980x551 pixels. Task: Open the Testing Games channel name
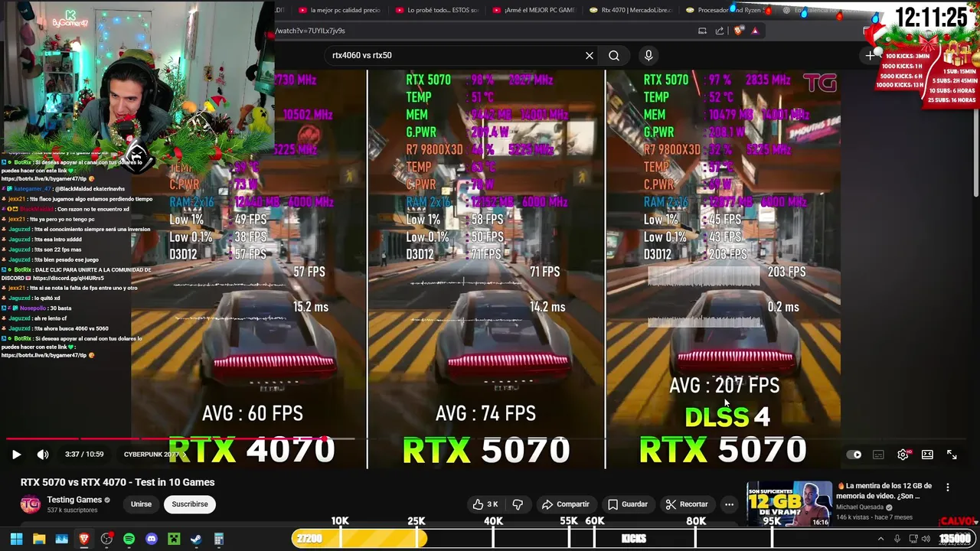(74, 500)
